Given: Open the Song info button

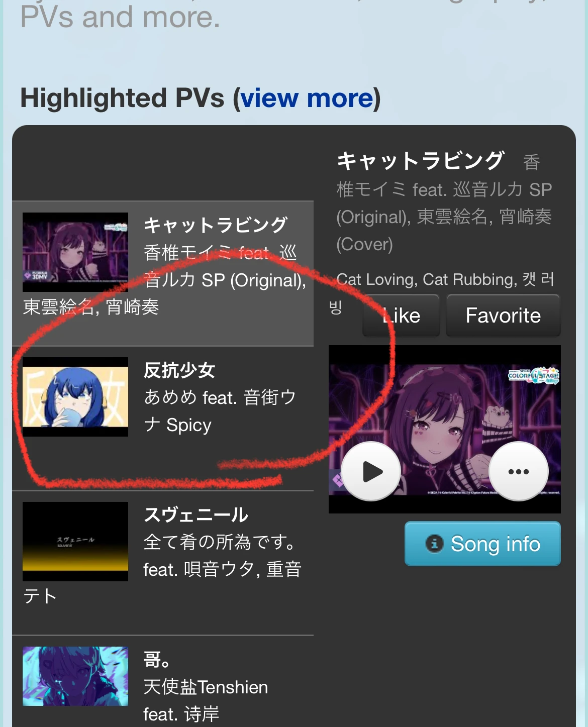Looking at the screenshot, I should coord(482,544).
